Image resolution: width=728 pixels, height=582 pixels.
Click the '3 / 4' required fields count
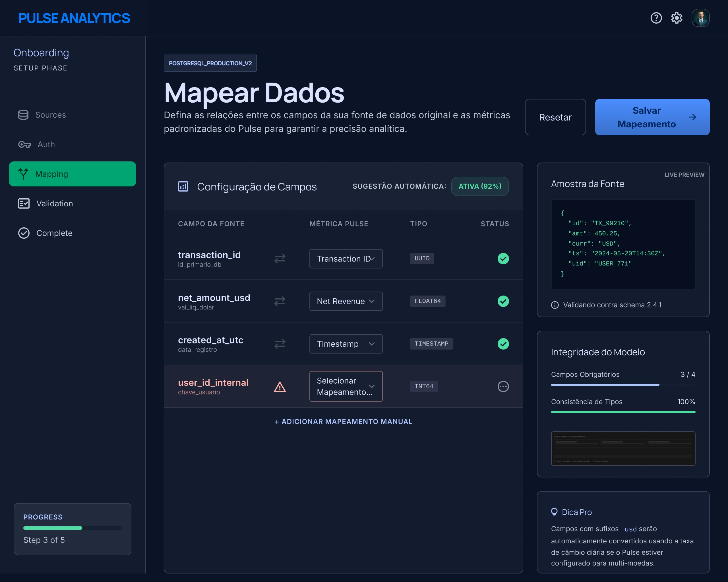click(x=688, y=375)
